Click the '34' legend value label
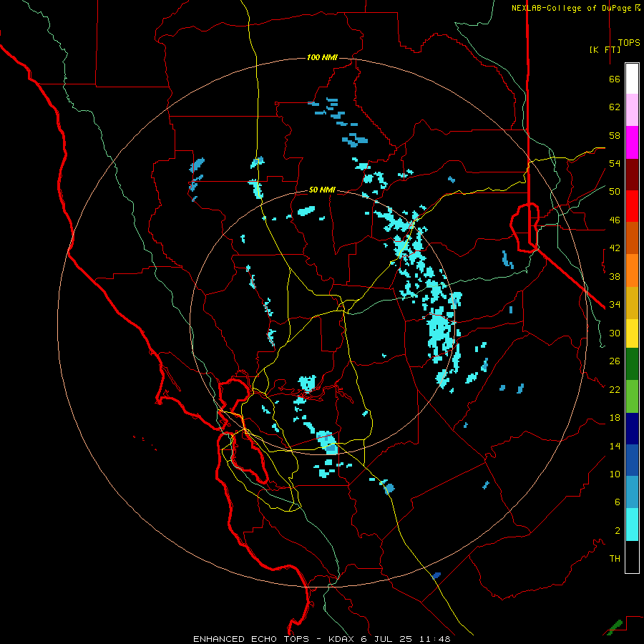Screen dimensions: 644x644 (x=615, y=305)
